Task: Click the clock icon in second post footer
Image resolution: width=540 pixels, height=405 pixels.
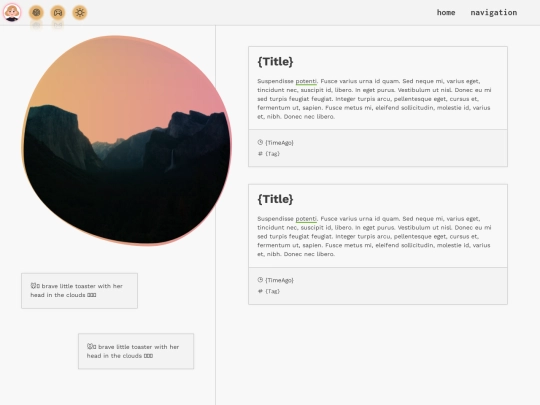Action: [x=260, y=280]
